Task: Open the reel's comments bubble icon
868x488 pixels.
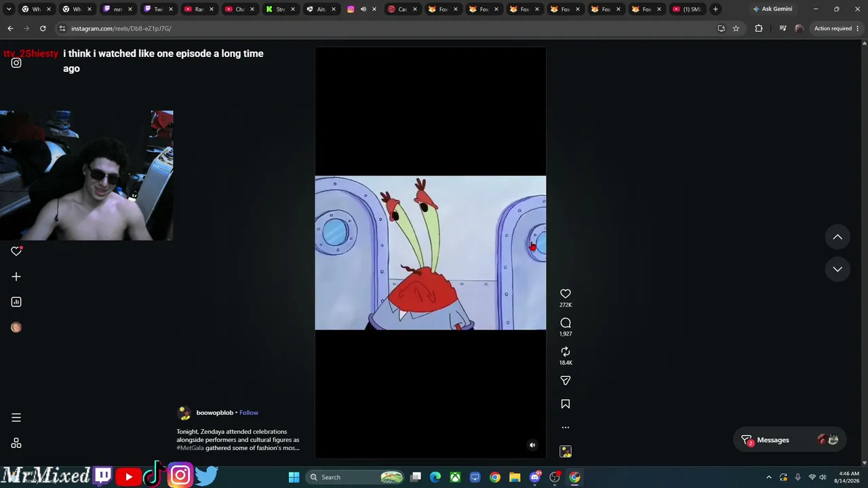Action: [566, 323]
